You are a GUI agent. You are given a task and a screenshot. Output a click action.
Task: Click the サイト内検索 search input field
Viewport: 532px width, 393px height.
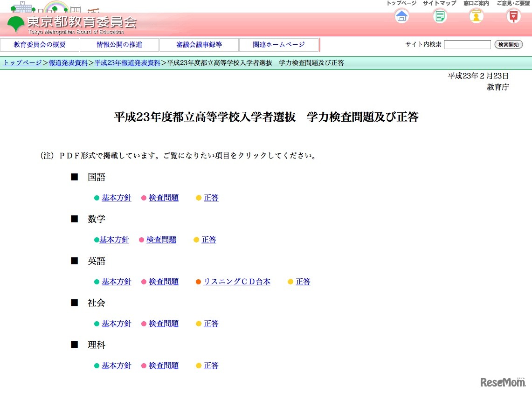click(467, 44)
